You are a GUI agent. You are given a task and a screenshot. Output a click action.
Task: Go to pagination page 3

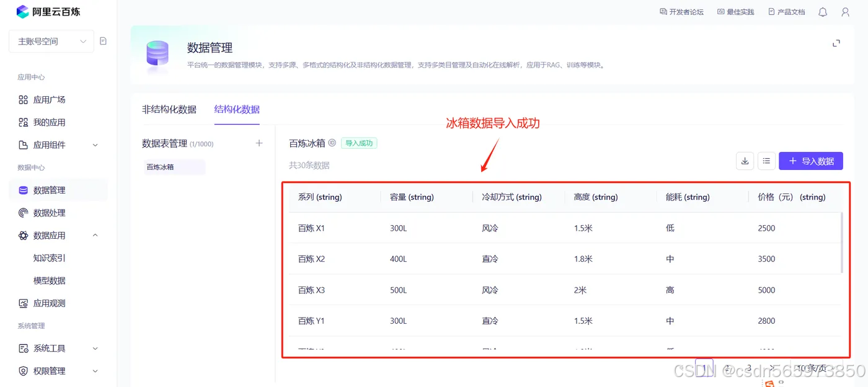pyautogui.click(x=749, y=368)
